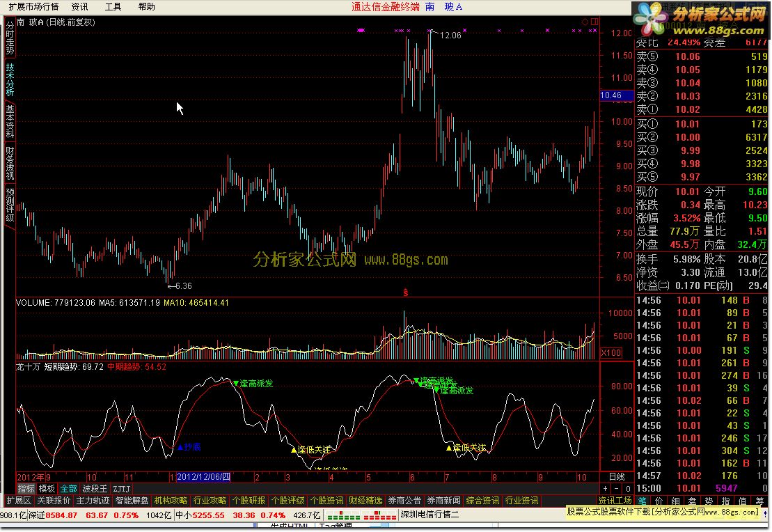Image resolution: width=772 pixels, height=532 pixels.
Task: Open the 帮助 menu
Action: [x=147, y=7]
